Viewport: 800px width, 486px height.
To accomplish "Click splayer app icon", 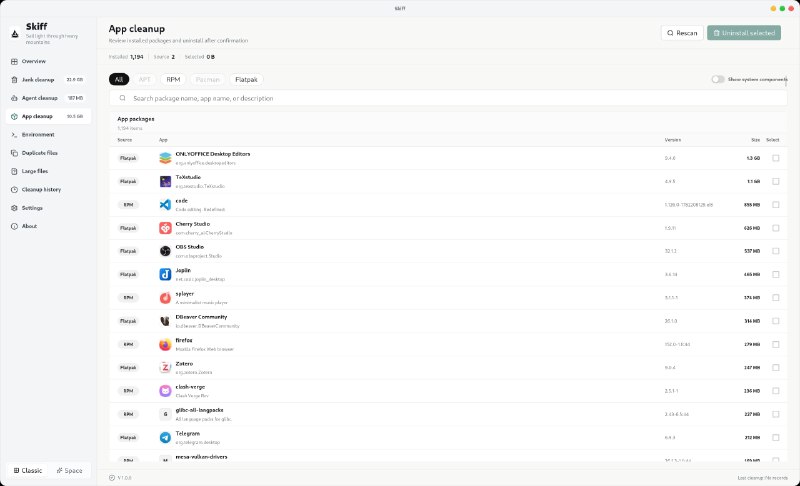I will tap(165, 298).
